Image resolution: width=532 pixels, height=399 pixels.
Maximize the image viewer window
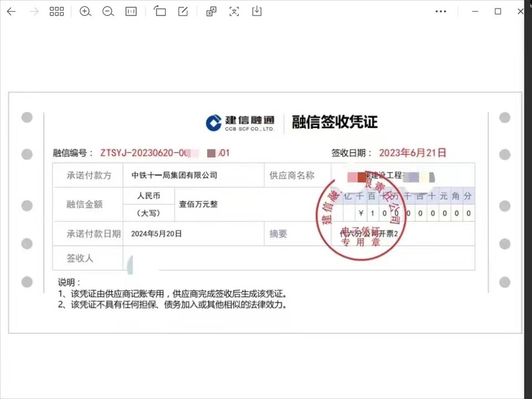point(498,12)
